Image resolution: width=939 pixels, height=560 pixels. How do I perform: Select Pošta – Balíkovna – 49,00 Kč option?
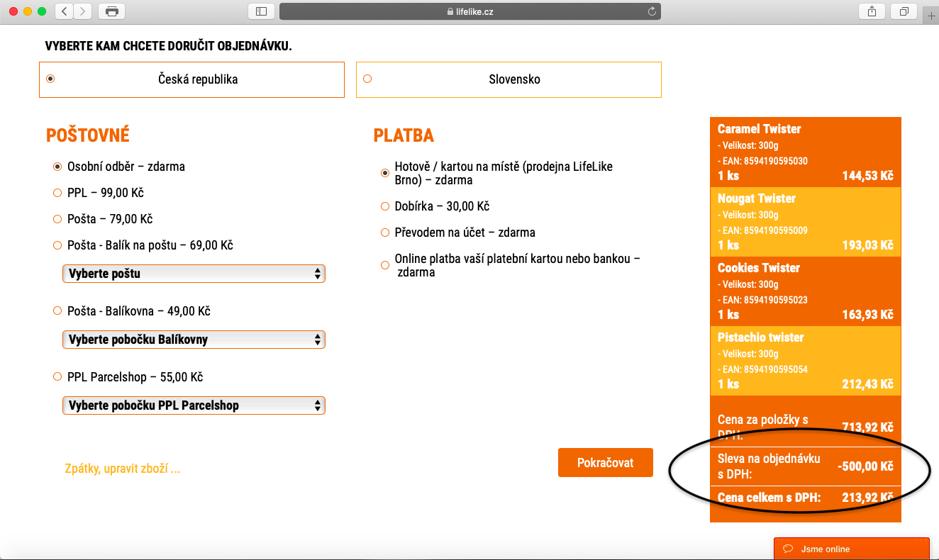[x=57, y=311]
